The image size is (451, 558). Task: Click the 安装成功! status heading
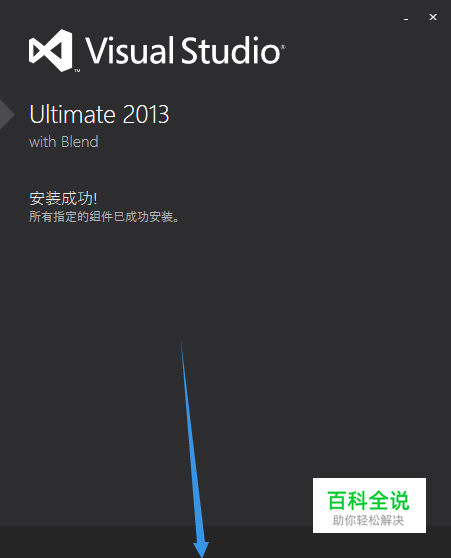(x=63, y=198)
